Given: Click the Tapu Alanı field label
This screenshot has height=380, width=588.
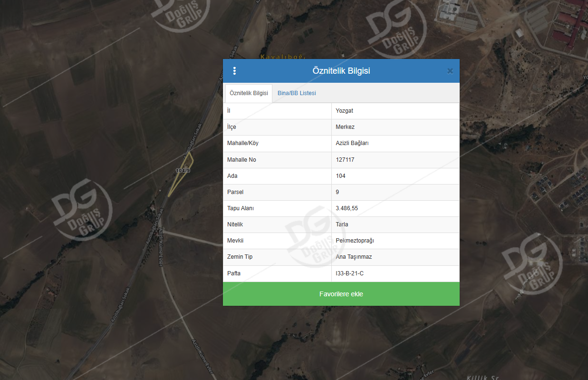Looking at the screenshot, I should [241, 208].
